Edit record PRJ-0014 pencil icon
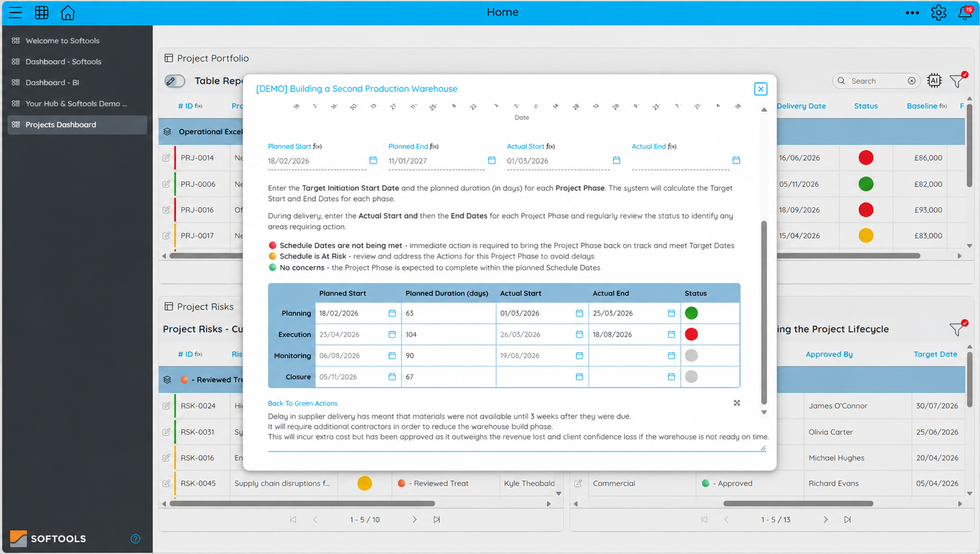The width and height of the screenshot is (980, 554). coord(166,157)
